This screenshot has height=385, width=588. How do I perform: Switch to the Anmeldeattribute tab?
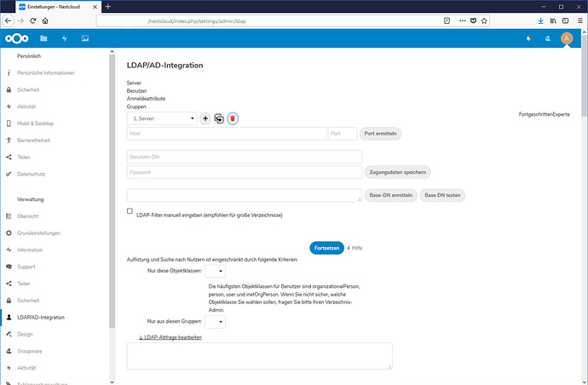[147, 98]
